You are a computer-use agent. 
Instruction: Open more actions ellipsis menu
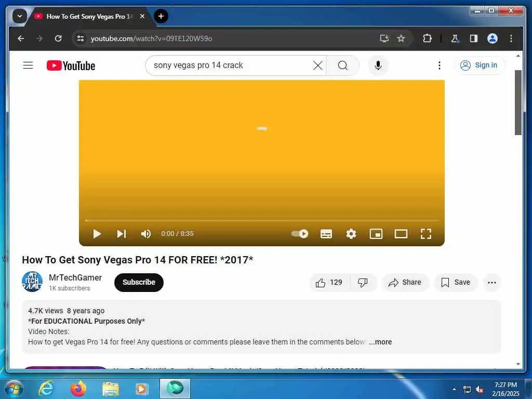tap(491, 282)
